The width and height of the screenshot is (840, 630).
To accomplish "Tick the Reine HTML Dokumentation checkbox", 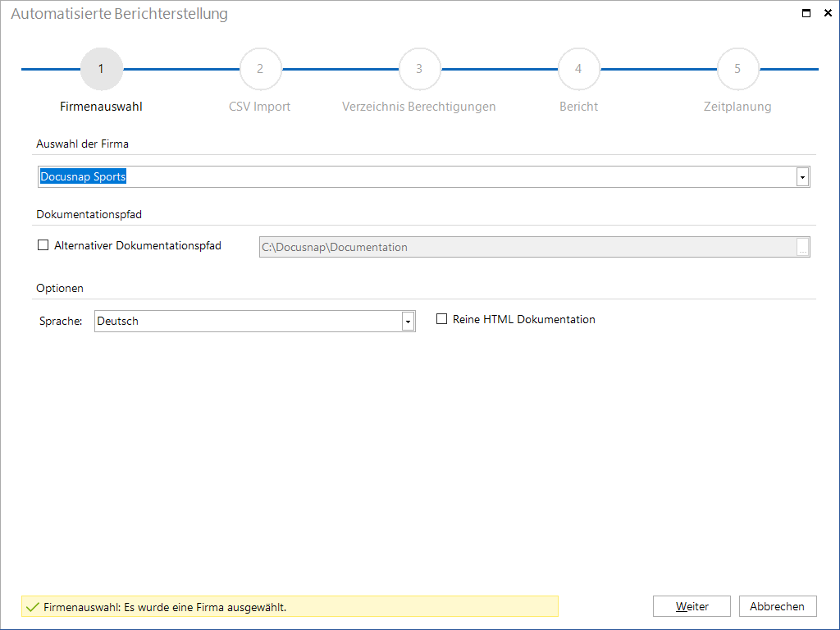I will click(x=441, y=319).
